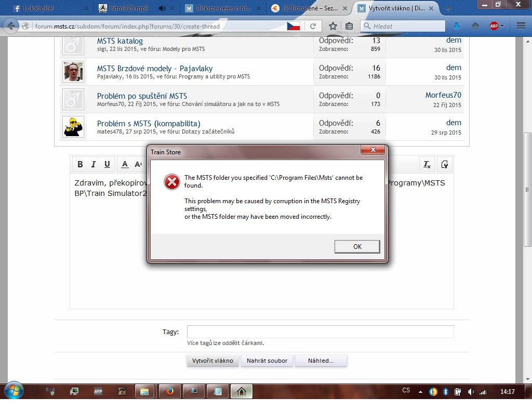Image resolution: width=532 pixels, height=410 pixels.
Task: Click the remove formatting icon
Action: [x=427, y=164]
